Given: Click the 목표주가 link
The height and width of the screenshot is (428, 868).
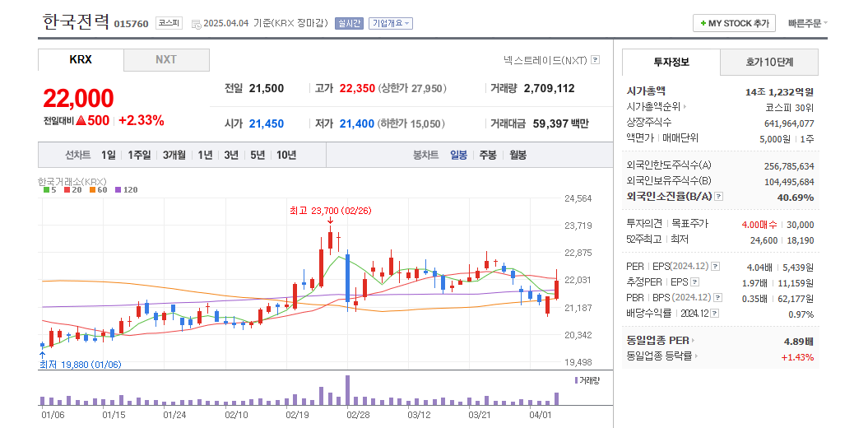Looking at the screenshot, I should pyautogui.click(x=689, y=224).
